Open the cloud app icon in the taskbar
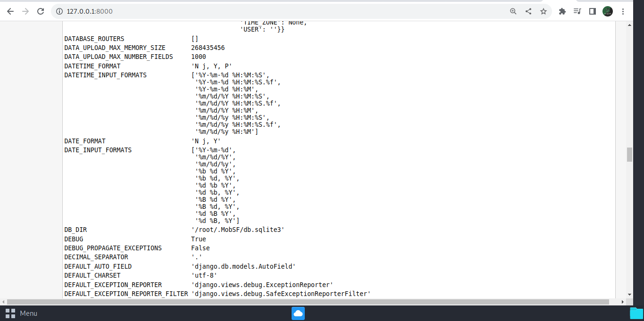Image resolution: width=644 pixels, height=321 pixels. tap(298, 313)
